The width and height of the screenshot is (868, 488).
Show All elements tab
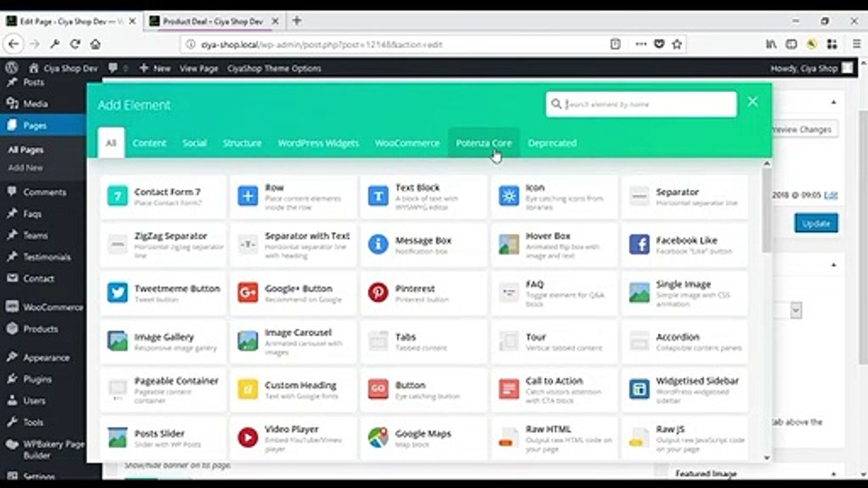111,143
